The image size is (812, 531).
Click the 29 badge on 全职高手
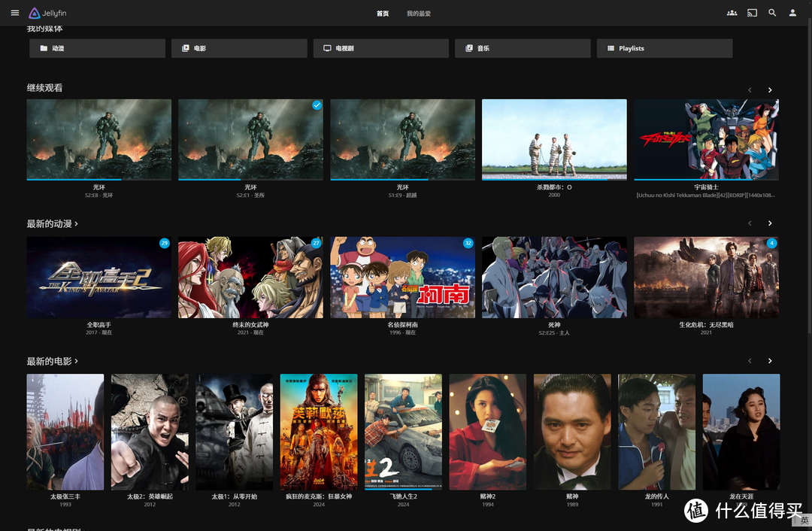pyautogui.click(x=164, y=243)
